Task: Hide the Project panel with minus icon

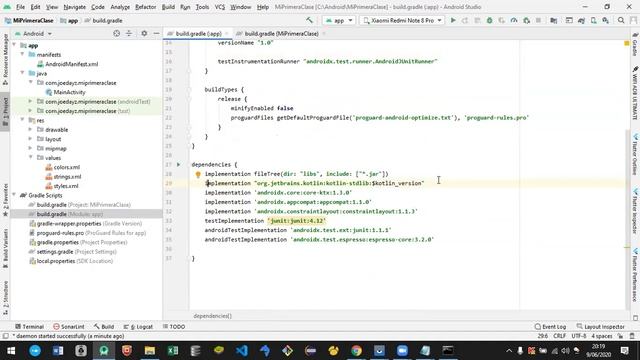Action: pyautogui.click(x=156, y=33)
